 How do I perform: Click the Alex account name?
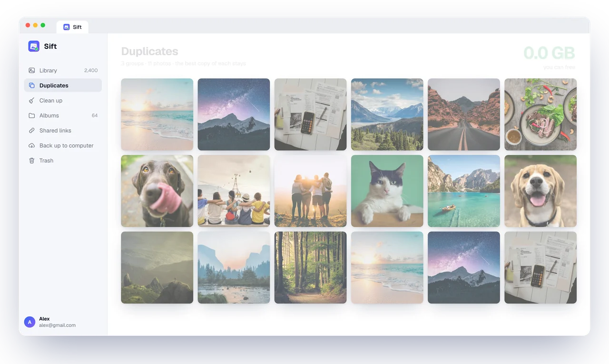click(44, 319)
